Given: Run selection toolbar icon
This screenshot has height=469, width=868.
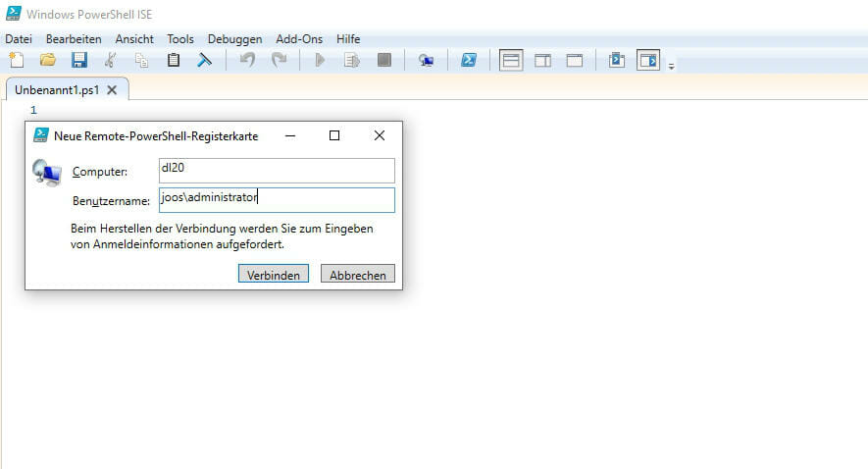Looking at the screenshot, I should point(352,60).
